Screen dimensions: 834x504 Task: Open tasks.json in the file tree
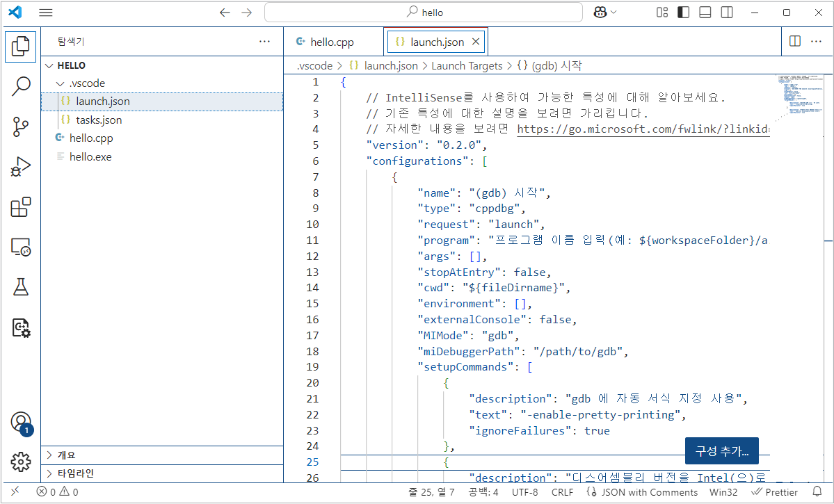point(161,120)
